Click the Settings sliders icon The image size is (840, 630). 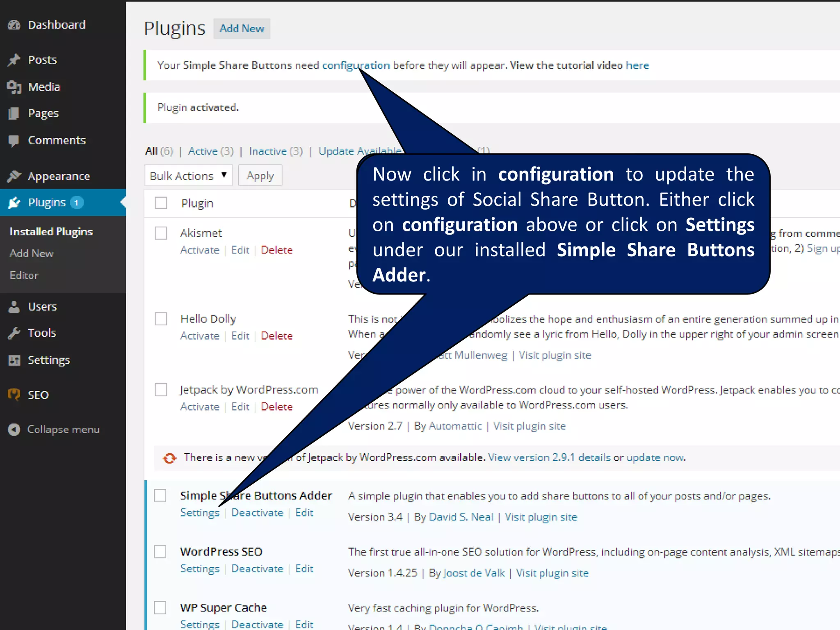[x=14, y=360]
